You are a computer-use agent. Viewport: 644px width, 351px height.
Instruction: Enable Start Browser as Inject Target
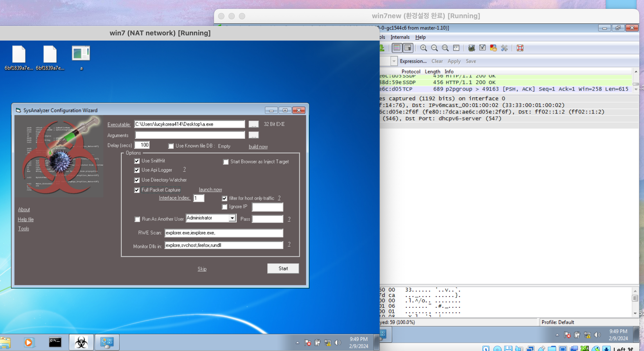[226, 162]
